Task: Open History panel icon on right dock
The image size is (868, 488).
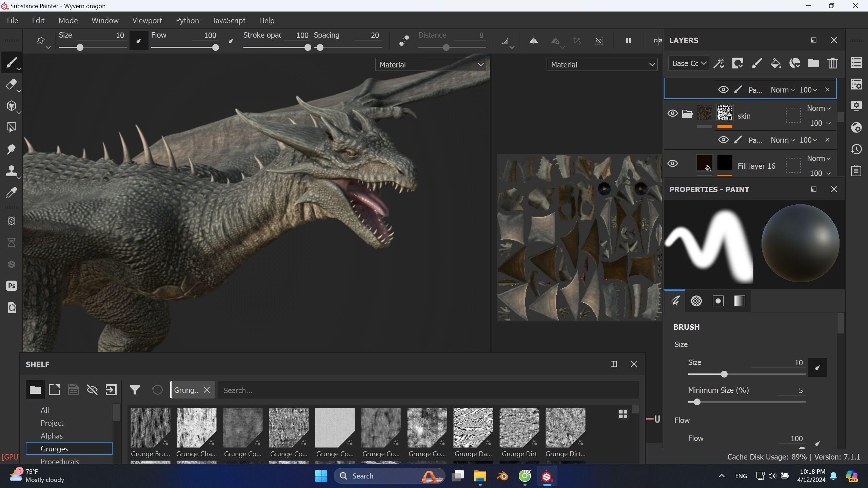Action: tap(856, 149)
